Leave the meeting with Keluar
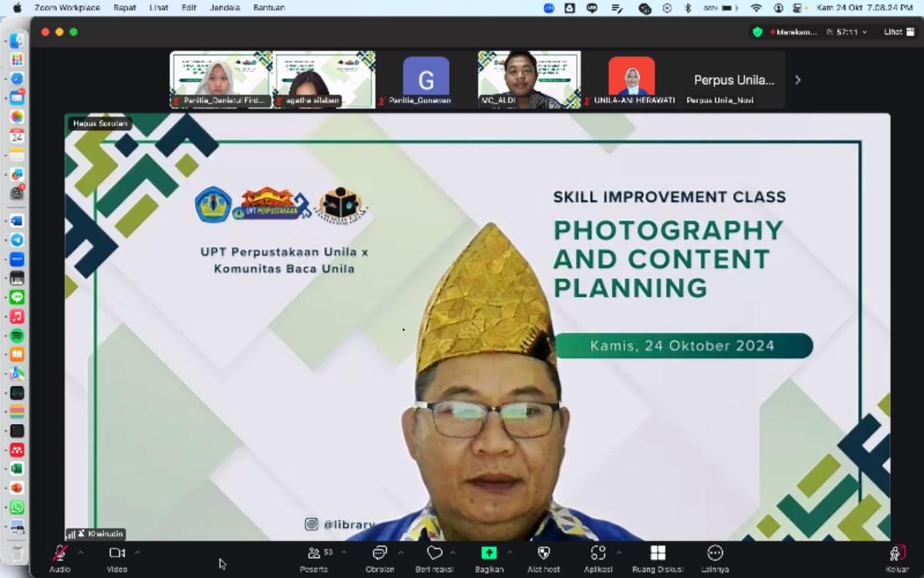Screen dimensions: 924x578 pyautogui.click(x=896, y=556)
